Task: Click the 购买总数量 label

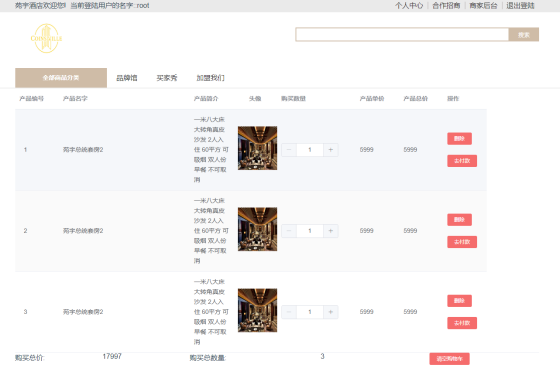Action: click(208, 358)
